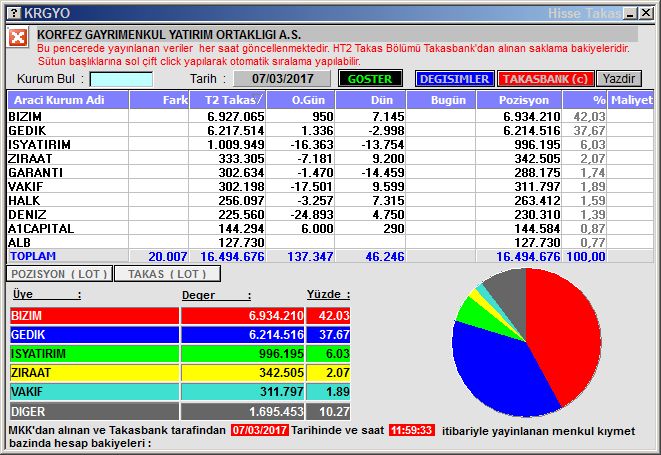Click T2 Takas value 6.927.065
This screenshot has width=661, height=455.
click(236, 116)
